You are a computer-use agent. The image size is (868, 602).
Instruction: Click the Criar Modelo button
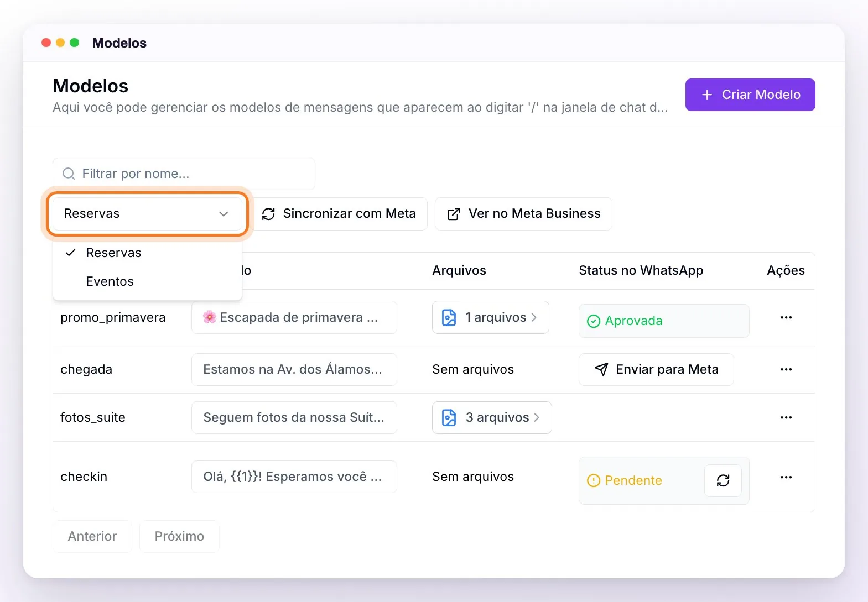click(750, 95)
